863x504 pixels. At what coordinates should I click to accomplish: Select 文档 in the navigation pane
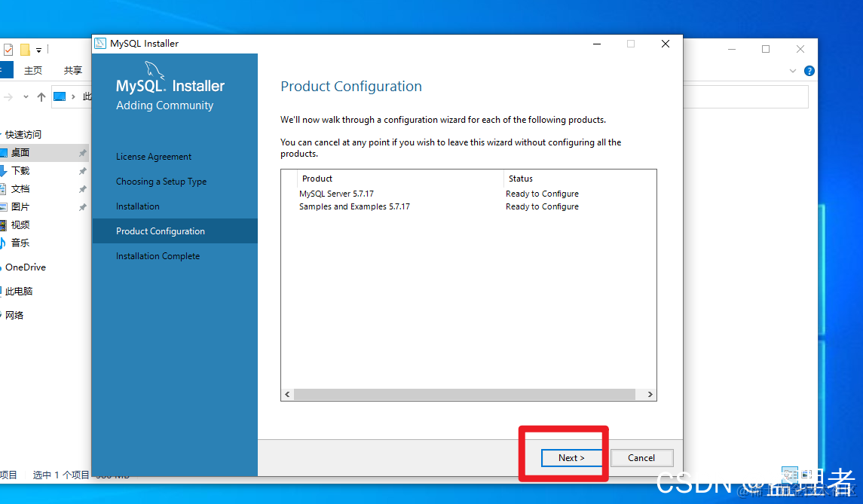point(20,189)
